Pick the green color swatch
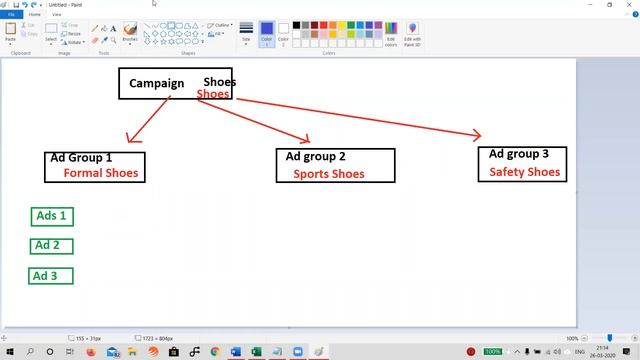 (x=351, y=25)
